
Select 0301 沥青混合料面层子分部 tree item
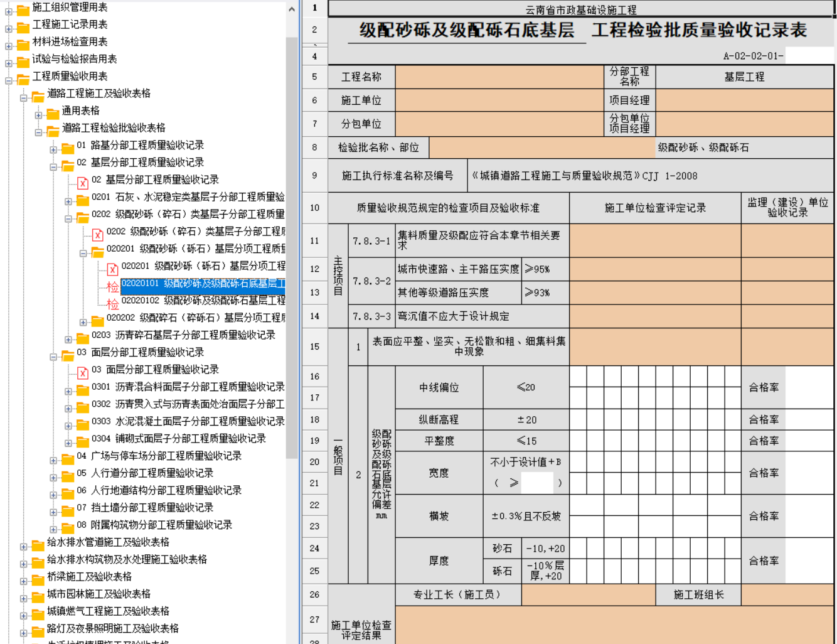pyautogui.click(x=188, y=387)
